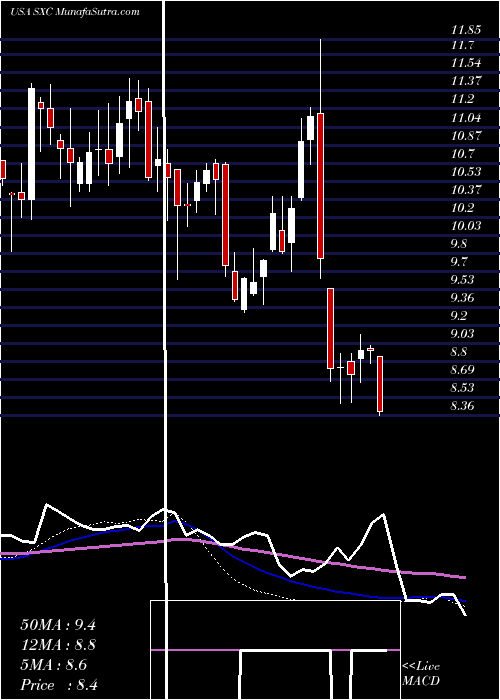The width and height of the screenshot is (500, 700).
Task: Click the 9.7 price axis label
Action: 459,262
